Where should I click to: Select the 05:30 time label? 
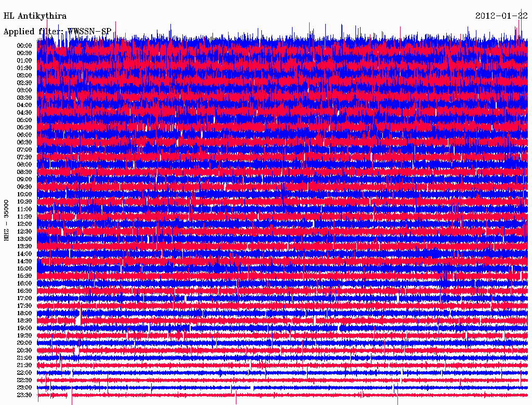pos(24,128)
